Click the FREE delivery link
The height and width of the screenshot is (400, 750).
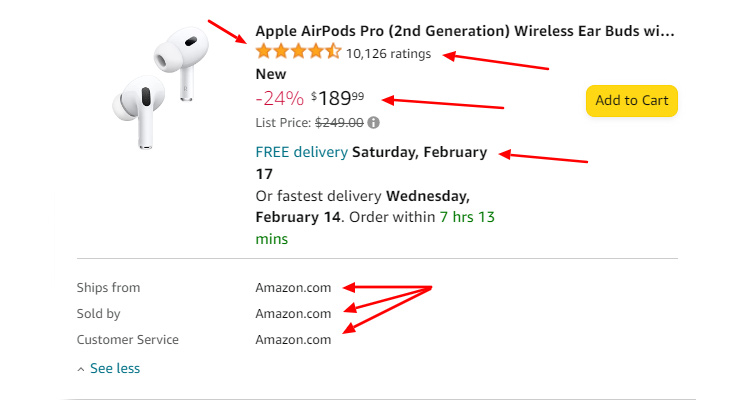click(301, 152)
